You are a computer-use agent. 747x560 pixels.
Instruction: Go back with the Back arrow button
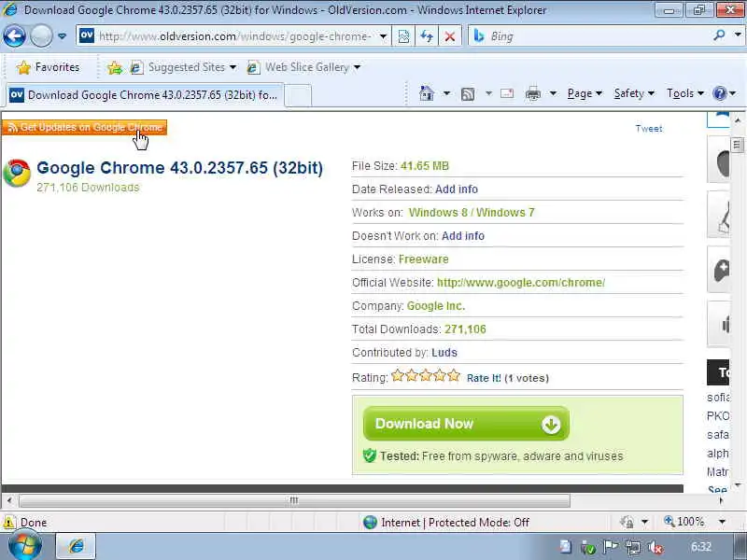(14, 36)
